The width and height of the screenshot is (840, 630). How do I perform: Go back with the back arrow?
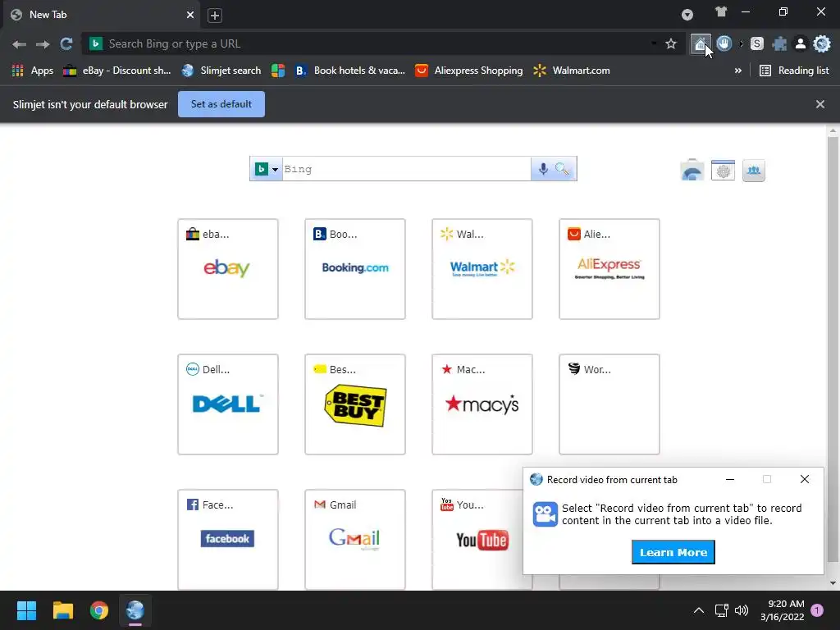(x=20, y=44)
